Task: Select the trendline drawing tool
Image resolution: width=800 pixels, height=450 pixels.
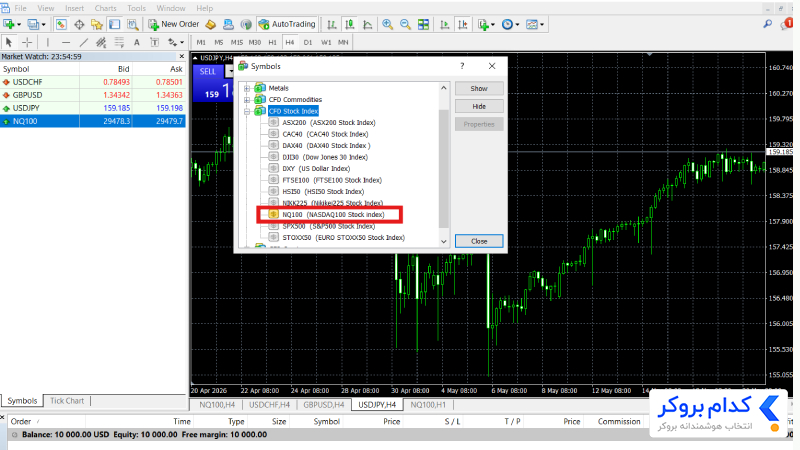Action: [x=84, y=42]
